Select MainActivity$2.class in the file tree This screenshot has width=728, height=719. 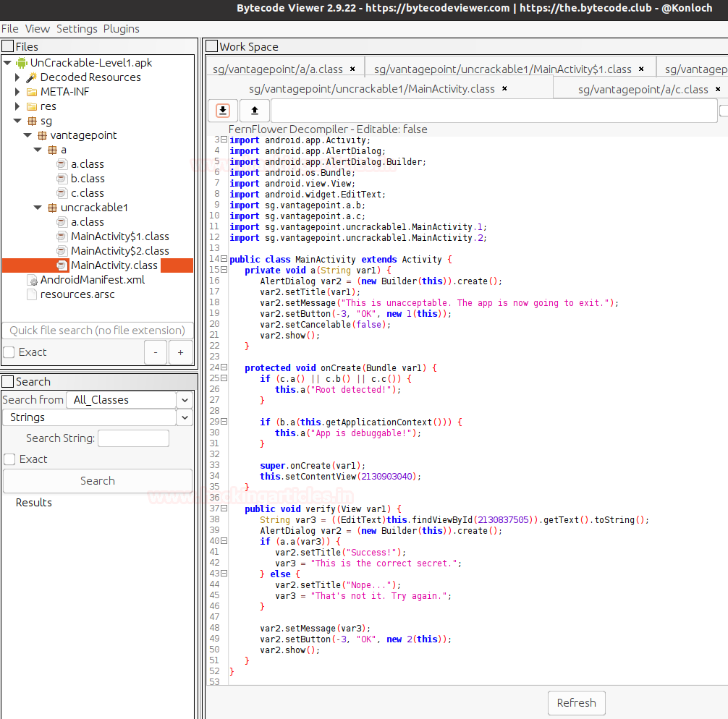click(119, 251)
